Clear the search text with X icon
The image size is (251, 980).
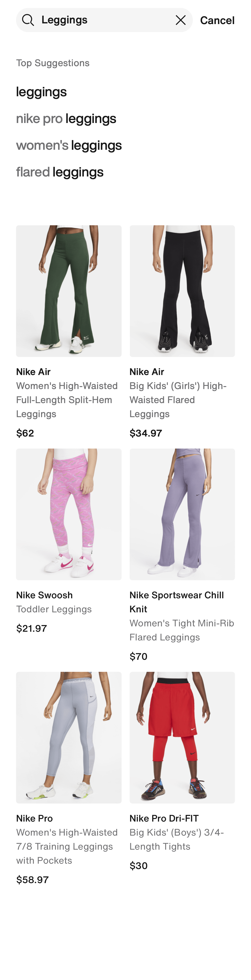(x=180, y=20)
